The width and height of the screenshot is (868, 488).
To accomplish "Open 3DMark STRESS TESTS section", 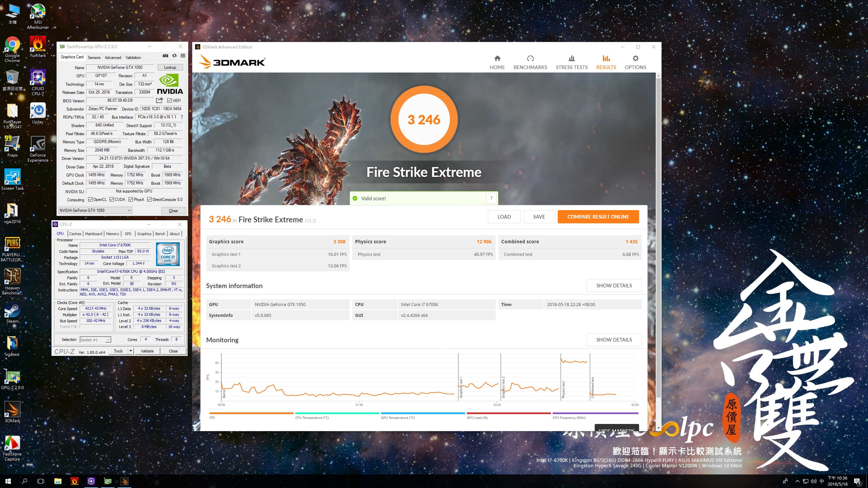I will point(571,63).
